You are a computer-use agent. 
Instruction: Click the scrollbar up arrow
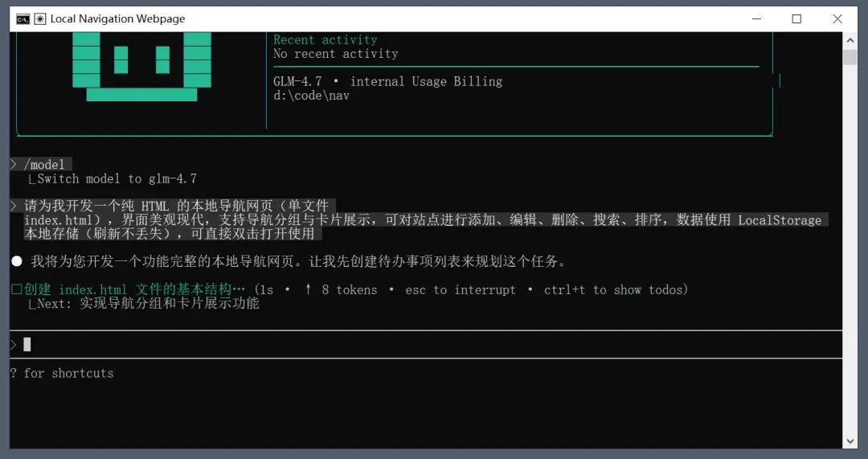coord(850,40)
